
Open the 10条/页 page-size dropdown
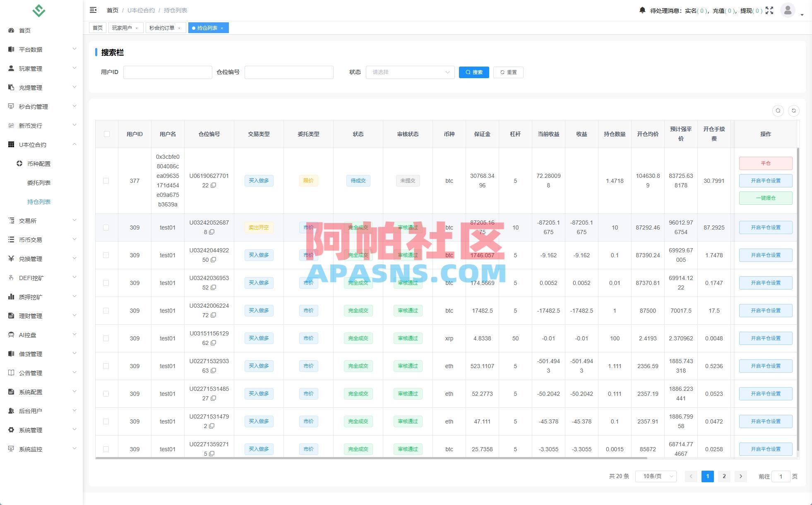[x=655, y=476]
